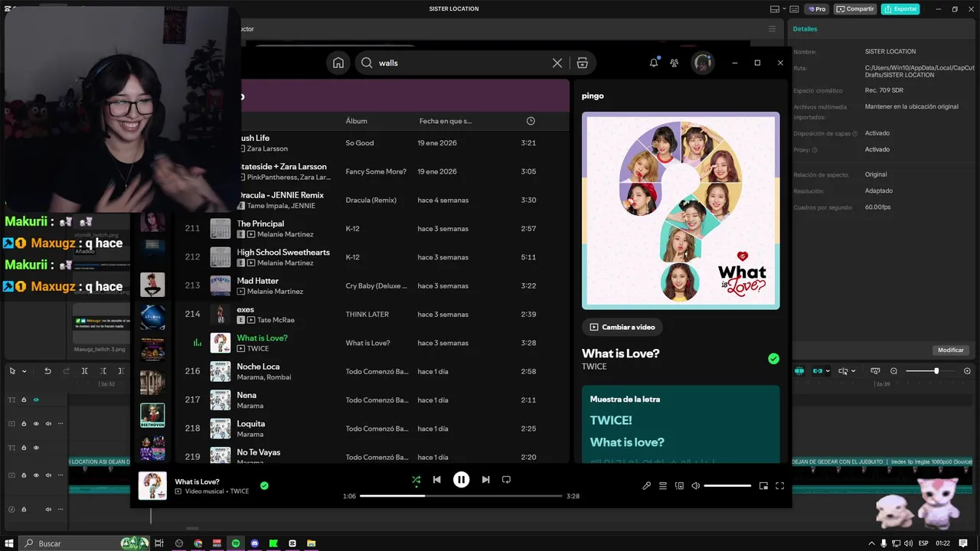Toggle eye on first video track
This screenshot has height=551, width=980.
(x=36, y=423)
